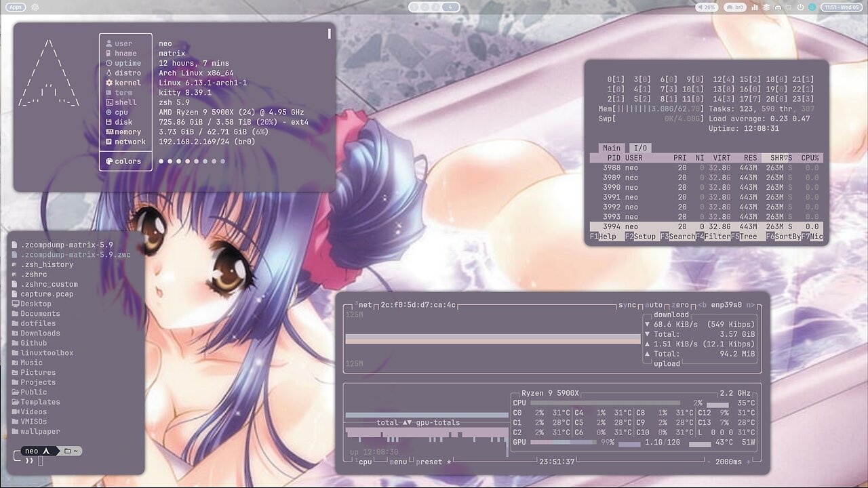
Task: Open the linuxtoolbox folder icon
Action: [x=15, y=353]
